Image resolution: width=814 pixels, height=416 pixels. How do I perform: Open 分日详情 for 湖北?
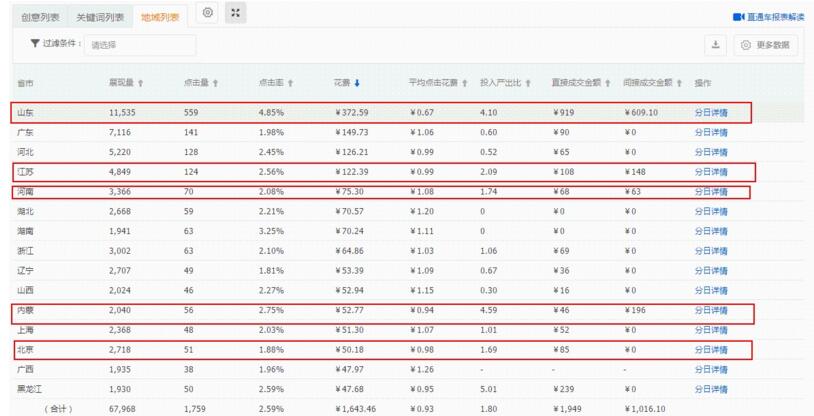[711, 211]
